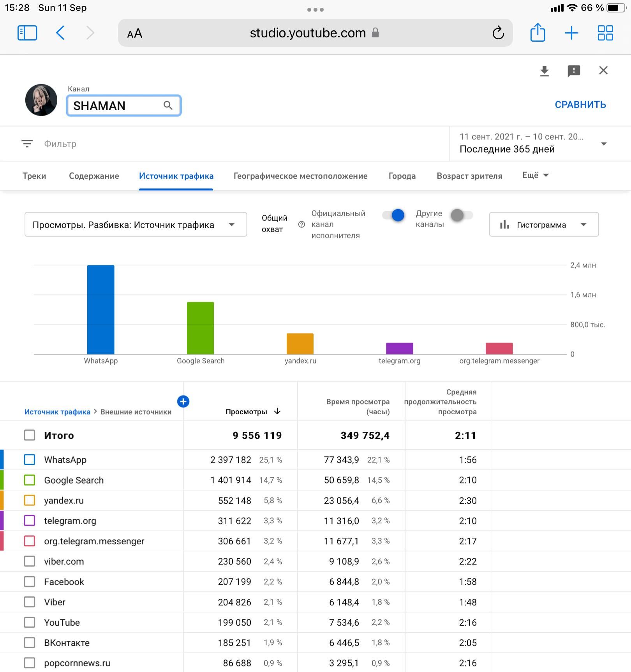Image resolution: width=631 pixels, height=672 pixels.
Task: Click Средняя продолжительность просмотра column header
Action: pos(441,402)
